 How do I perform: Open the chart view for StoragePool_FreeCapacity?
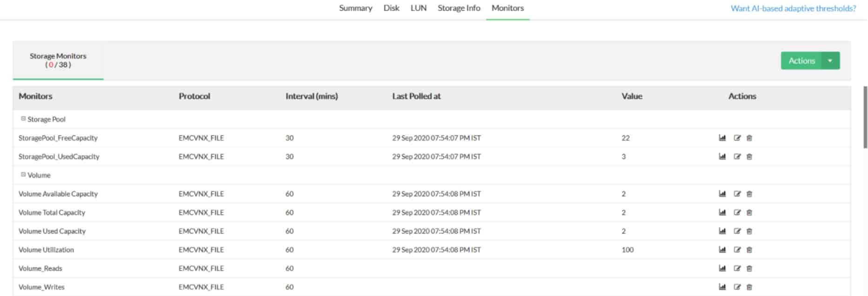(x=721, y=138)
